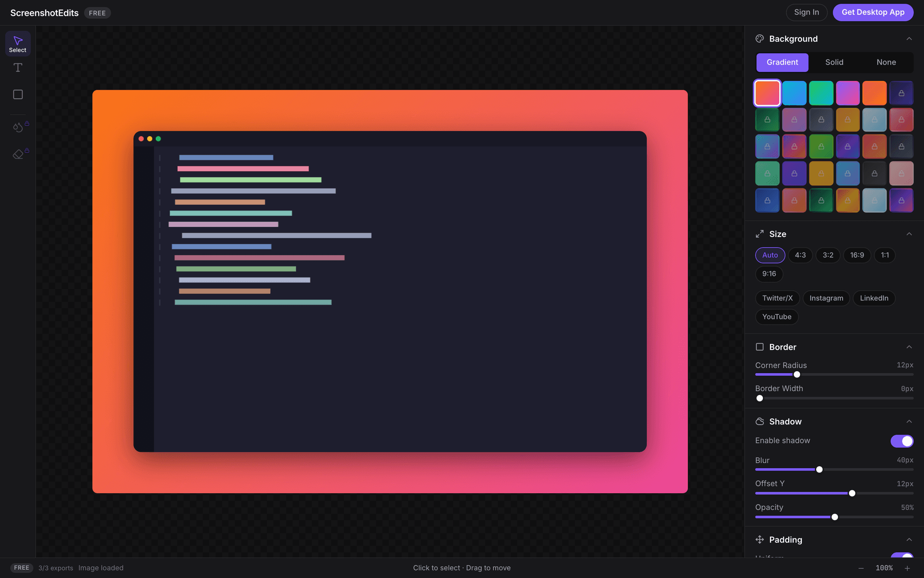Choose the Rectangle shape tool
The image size is (924, 578).
(x=18, y=94)
